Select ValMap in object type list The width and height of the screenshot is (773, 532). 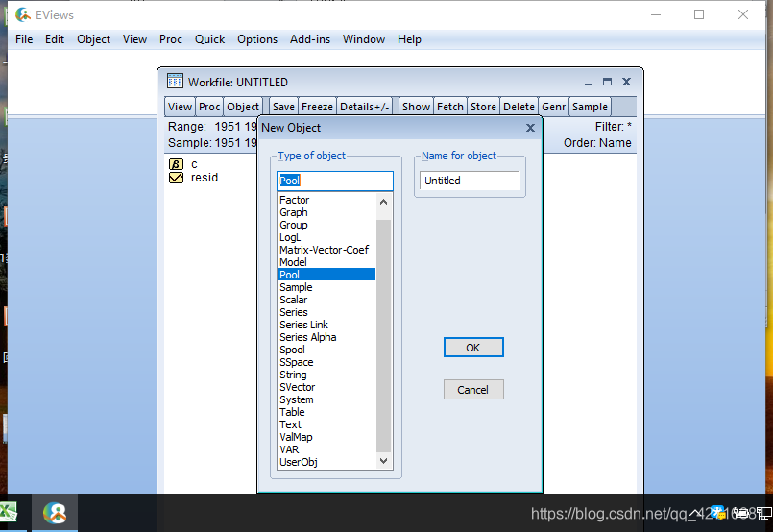point(326,437)
